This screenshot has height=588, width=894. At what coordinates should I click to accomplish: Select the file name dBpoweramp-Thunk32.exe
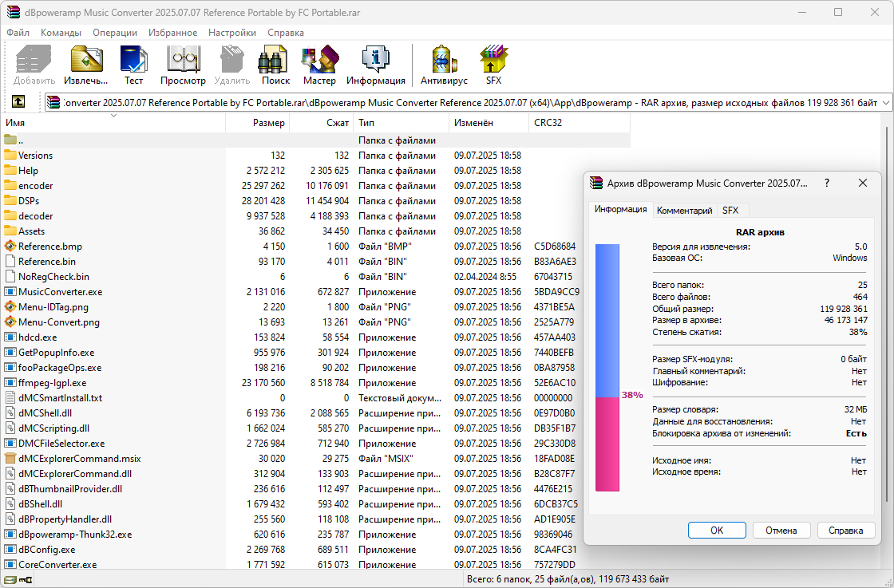point(75,535)
